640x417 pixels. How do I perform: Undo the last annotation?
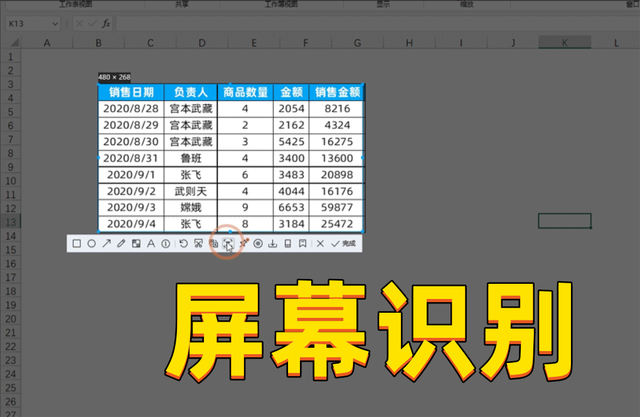coord(183,244)
